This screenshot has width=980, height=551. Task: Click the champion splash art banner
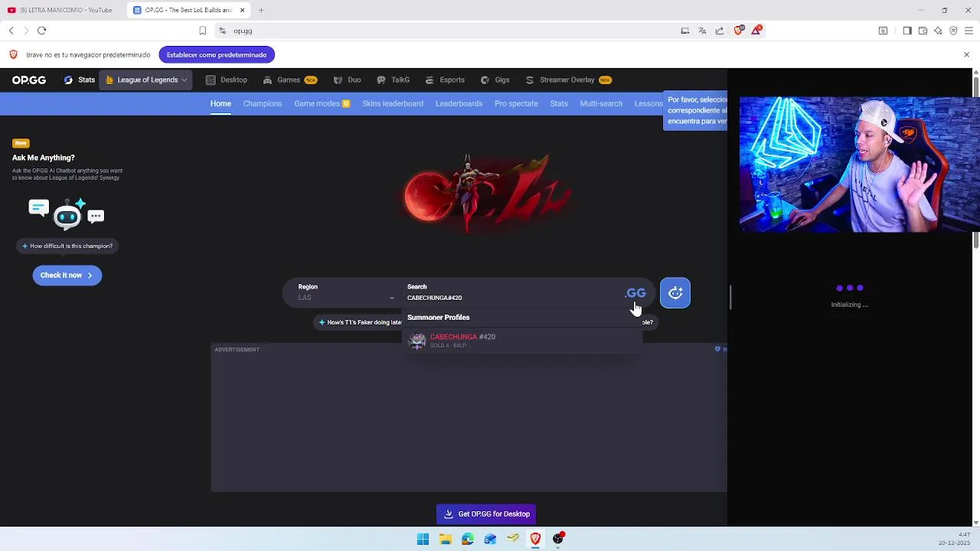tap(485, 194)
